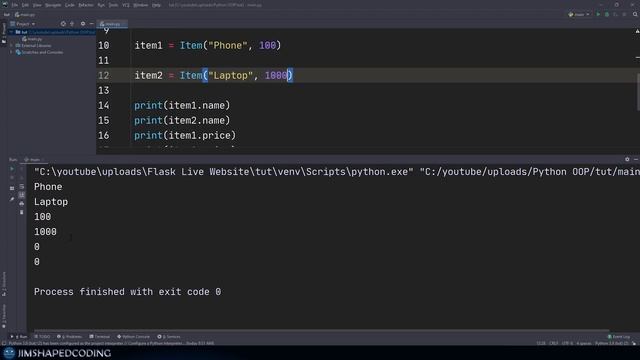Toggle the Project side tool window stripe
640x360 pixels.
pyautogui.click(x=4, y=33)
